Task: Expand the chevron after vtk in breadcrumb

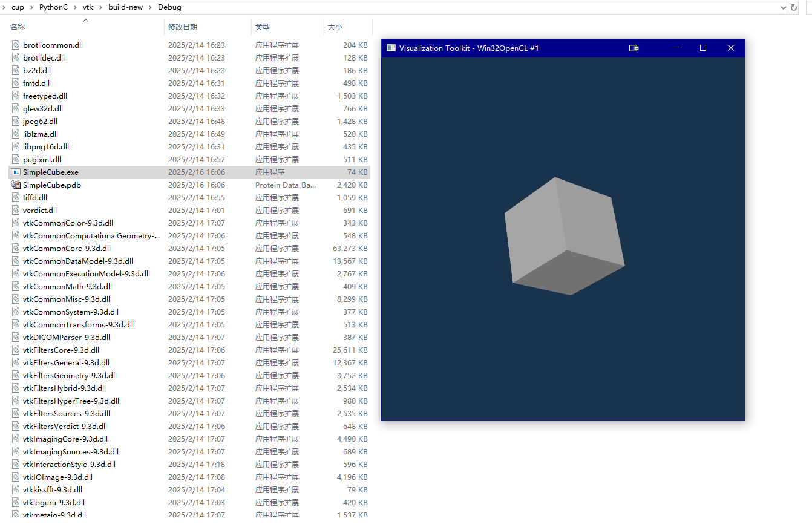Action: point(102,7)
